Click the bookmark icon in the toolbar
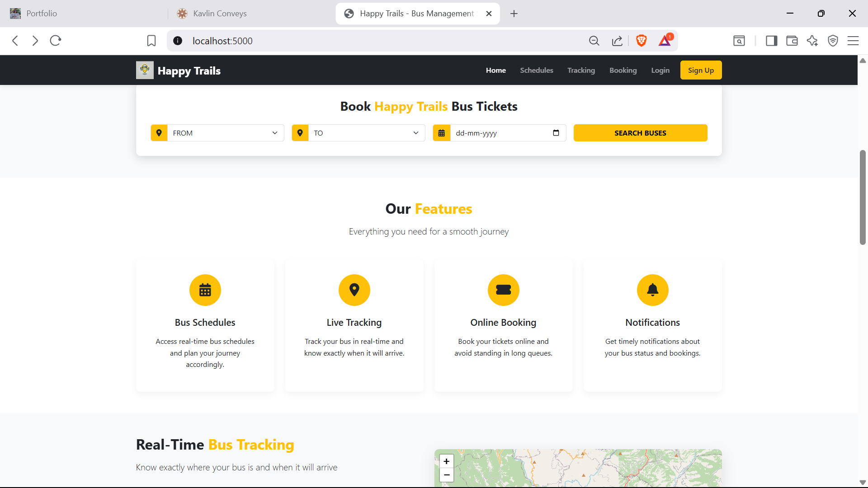 151,41
